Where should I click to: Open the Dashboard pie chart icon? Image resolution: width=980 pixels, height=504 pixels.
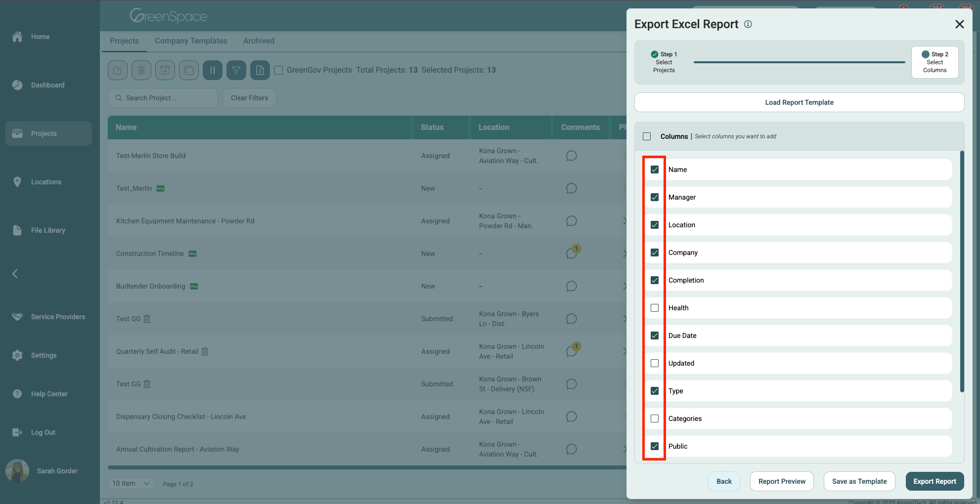pos(17,85)
